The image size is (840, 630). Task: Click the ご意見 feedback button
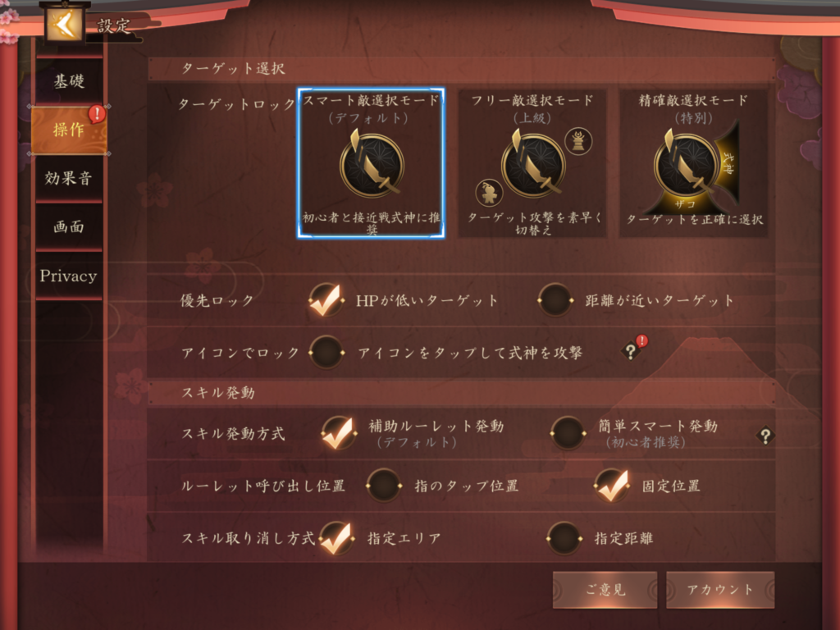(x=605, y=589)
